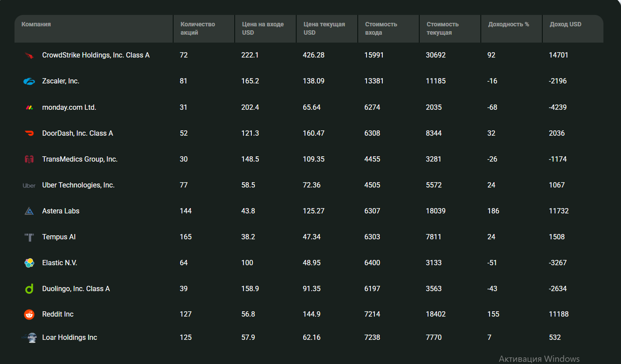
Task: Click the Loar Holdings globe logo
Action: click(x=30, y=338)
